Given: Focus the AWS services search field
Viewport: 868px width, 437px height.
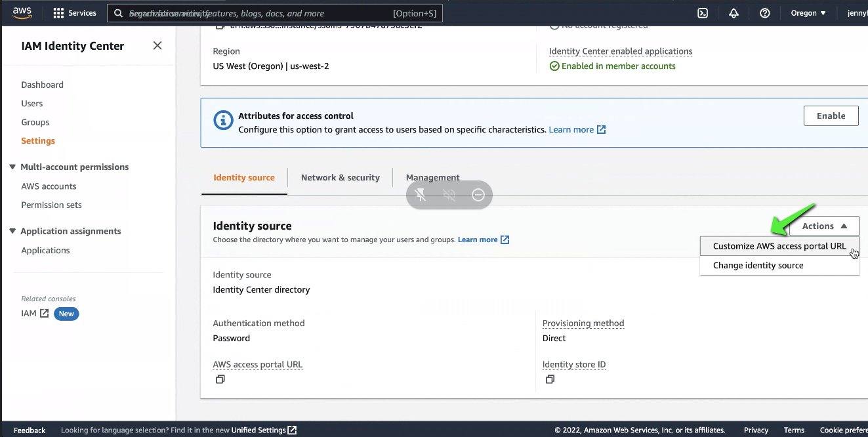Looking at the screenshot, I should (x=274, y=13).
